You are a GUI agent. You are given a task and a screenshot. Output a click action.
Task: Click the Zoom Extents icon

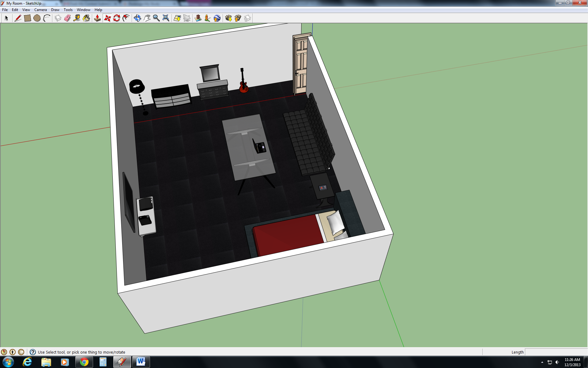pyautogui.click(x=166, y=18)
